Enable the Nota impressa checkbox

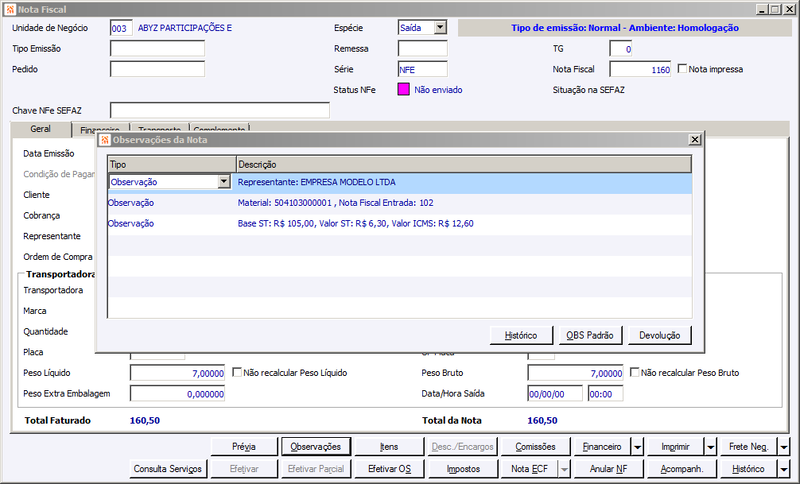[x=682, y=68]
